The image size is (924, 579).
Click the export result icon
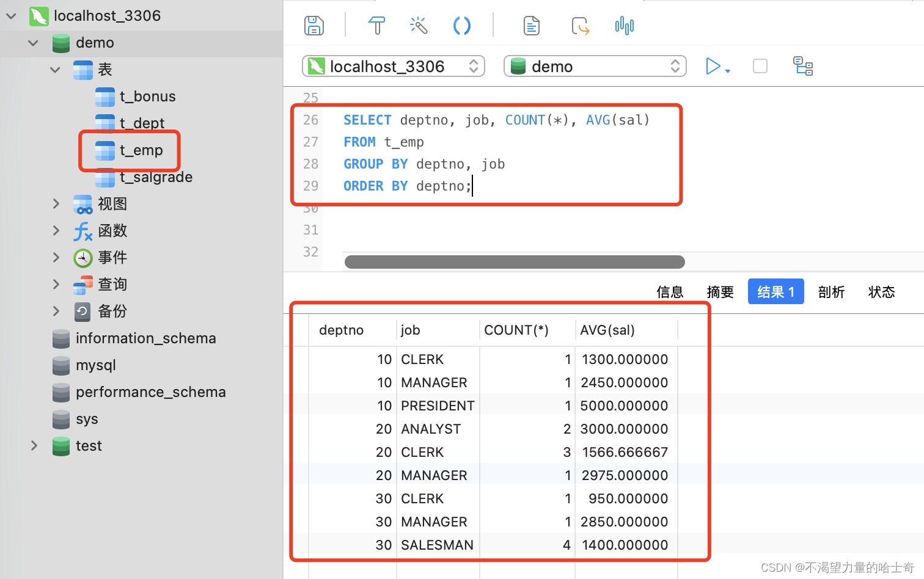580,26
